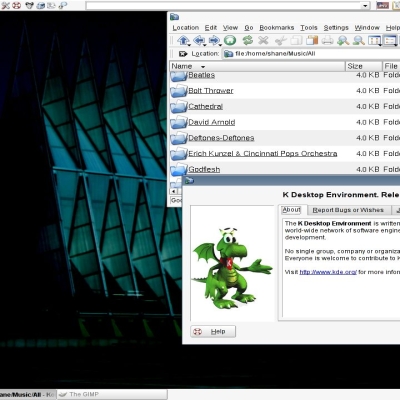Click the Konqueror window title bar icon
400x400 pixels.
(174, 17)
